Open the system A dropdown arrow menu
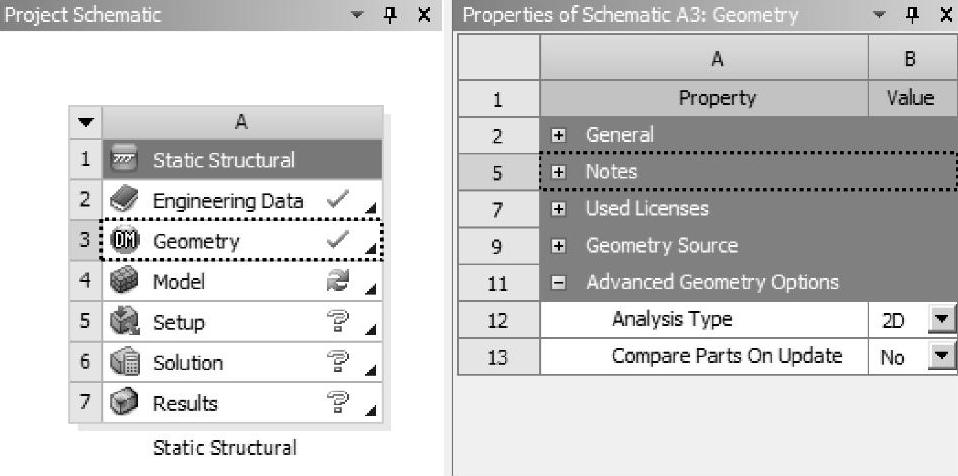The height and width of the screenshot is (476, 958). coord(85,122)
